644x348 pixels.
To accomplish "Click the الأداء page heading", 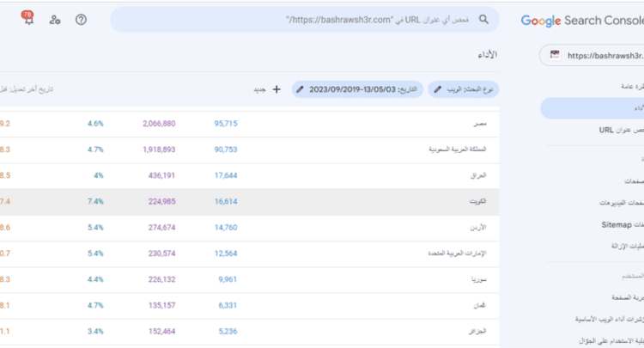I will (x=488, y=55).
